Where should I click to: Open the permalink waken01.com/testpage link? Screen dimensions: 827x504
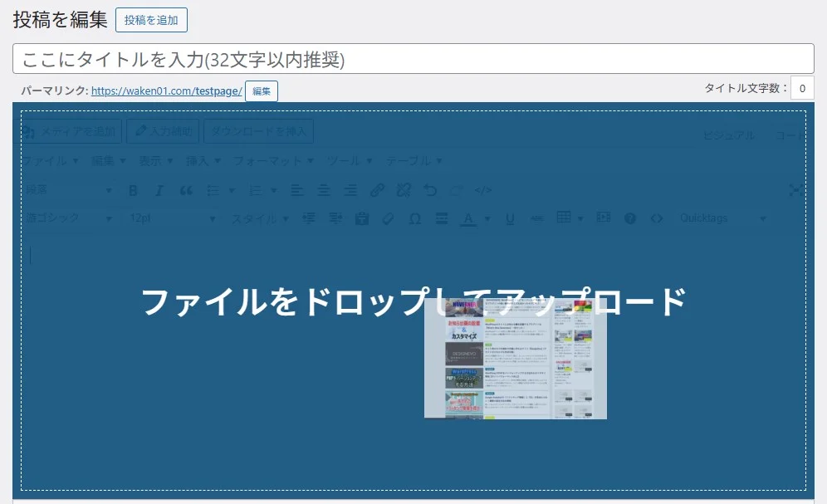pyautogui.click(x=167, y=91)
